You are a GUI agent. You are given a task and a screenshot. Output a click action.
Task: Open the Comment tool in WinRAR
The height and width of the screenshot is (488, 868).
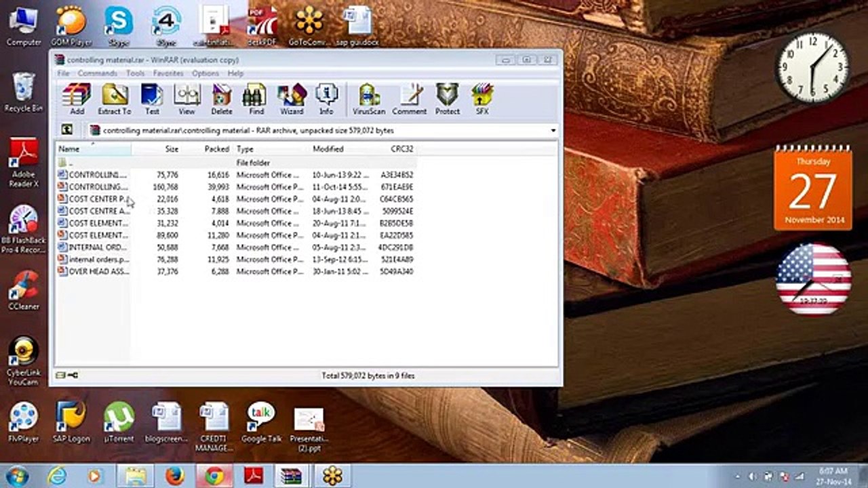(410, 99)
